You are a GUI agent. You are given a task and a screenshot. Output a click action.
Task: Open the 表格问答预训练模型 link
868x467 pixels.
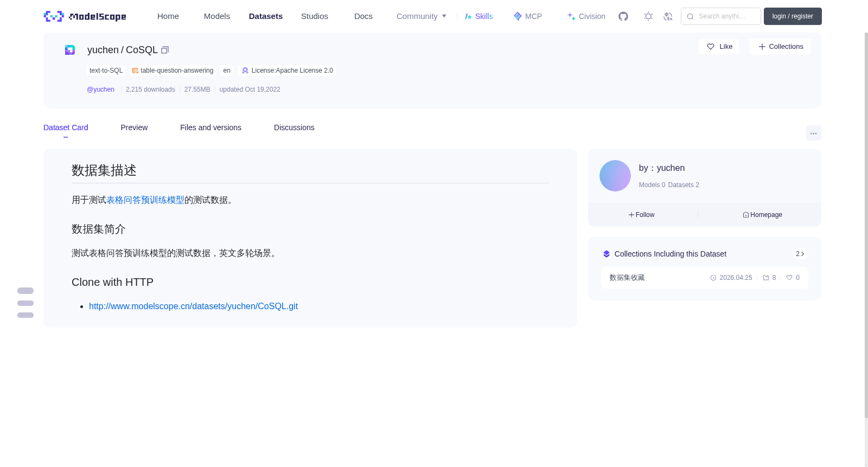click(x=145, y=200)
